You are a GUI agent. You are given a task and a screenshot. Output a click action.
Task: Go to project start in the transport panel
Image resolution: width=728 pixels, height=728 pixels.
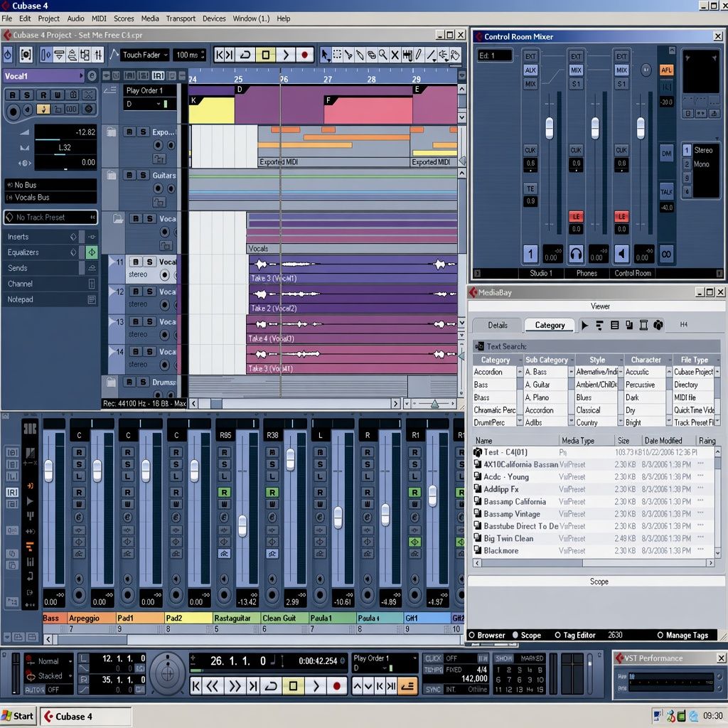[196, 686]
